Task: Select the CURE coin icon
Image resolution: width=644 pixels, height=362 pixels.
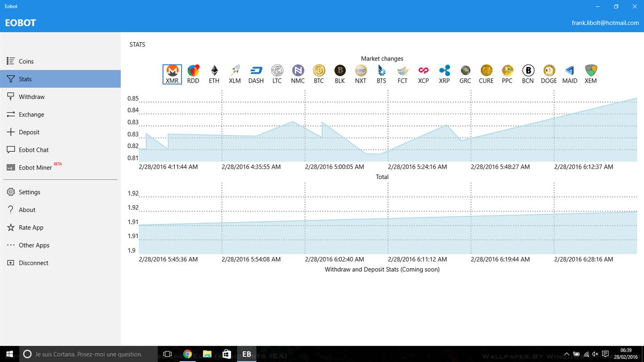Action: coord(486,74)
